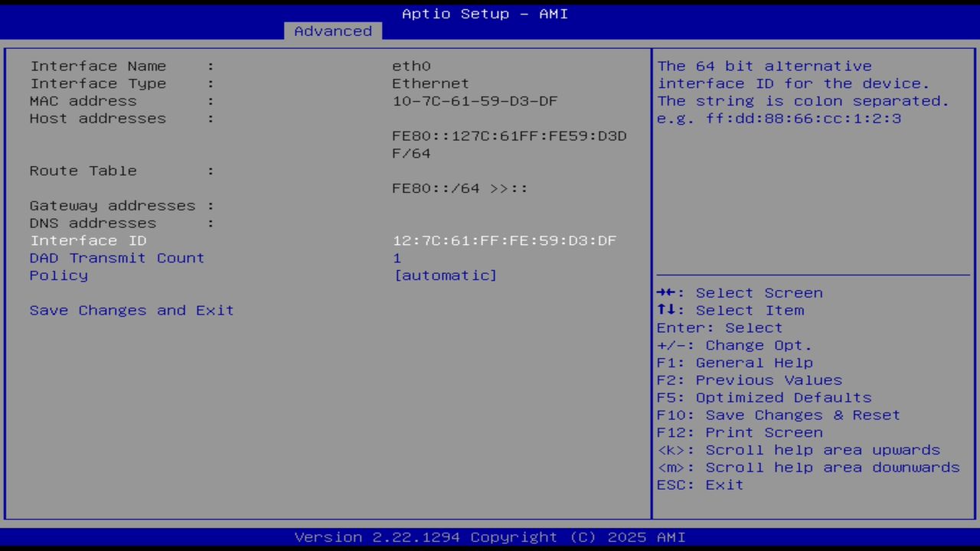Viewport: 980px width, 551px height.
Task: Click the Scroll help area downwards hint
Action: [x=808, y=467]
